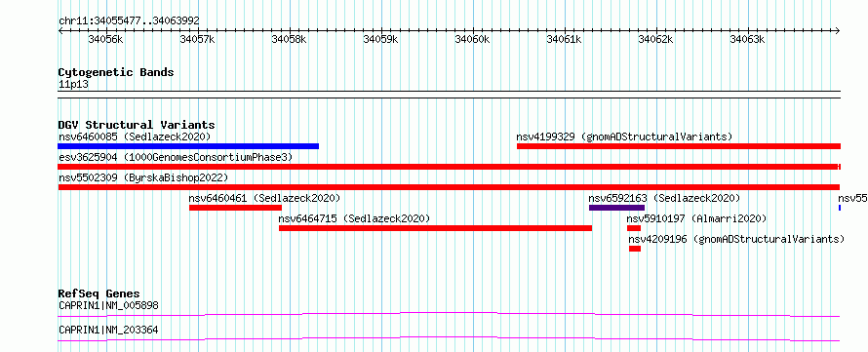The height and width of the screenshot is (352, 868).
Task: Click the 34062k ruler tick label
Action: tap(656, 40)
